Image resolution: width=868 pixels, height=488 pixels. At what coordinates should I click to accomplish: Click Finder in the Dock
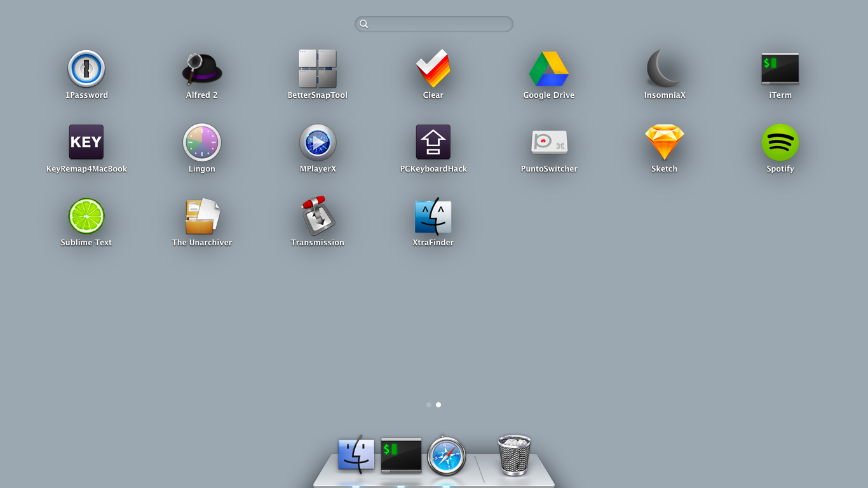point(356,454)
